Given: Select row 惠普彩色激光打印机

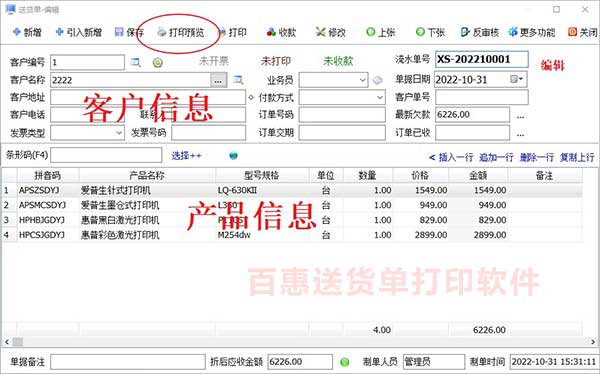Looking at the screenshot, I should point(292,235).
